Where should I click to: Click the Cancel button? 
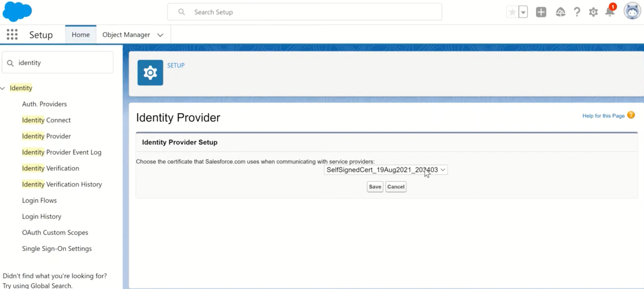coord(396,187)
